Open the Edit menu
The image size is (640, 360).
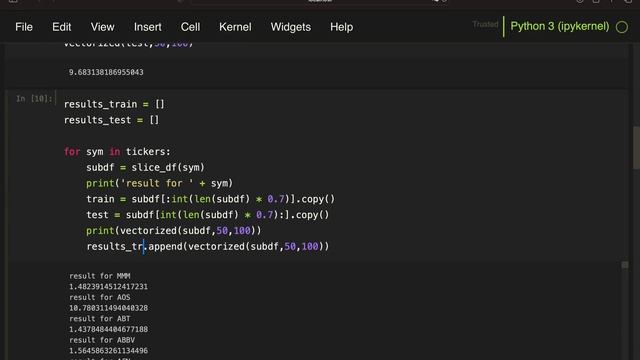click(62, 27)
